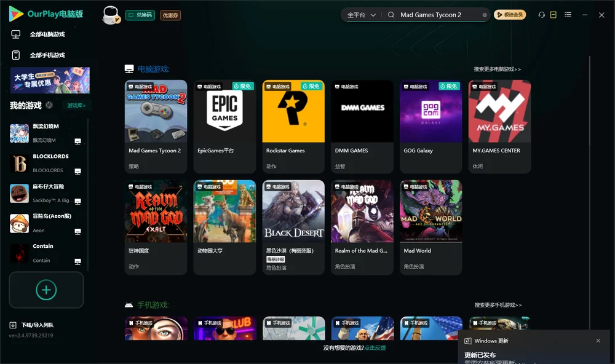This screenshot has height=364, width=615.
Task: Open 下载/导入列队 download queue
Action: click(32, 325)
